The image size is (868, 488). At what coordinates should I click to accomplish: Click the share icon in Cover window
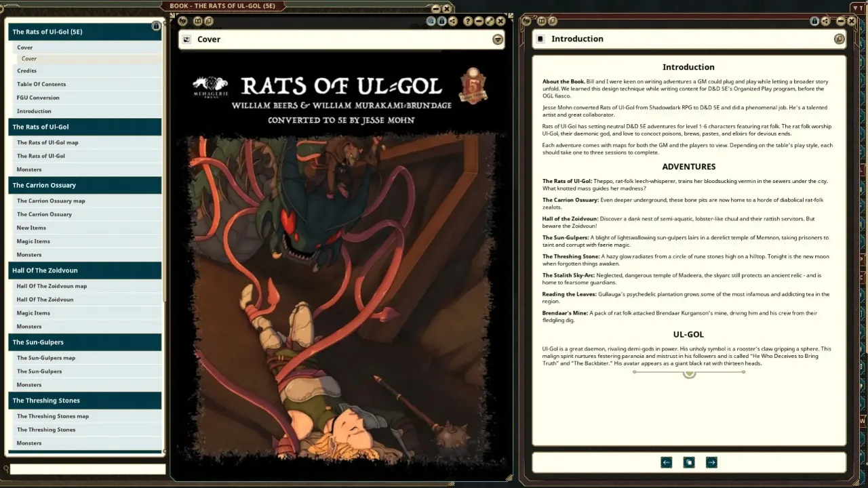coord(453,21)
